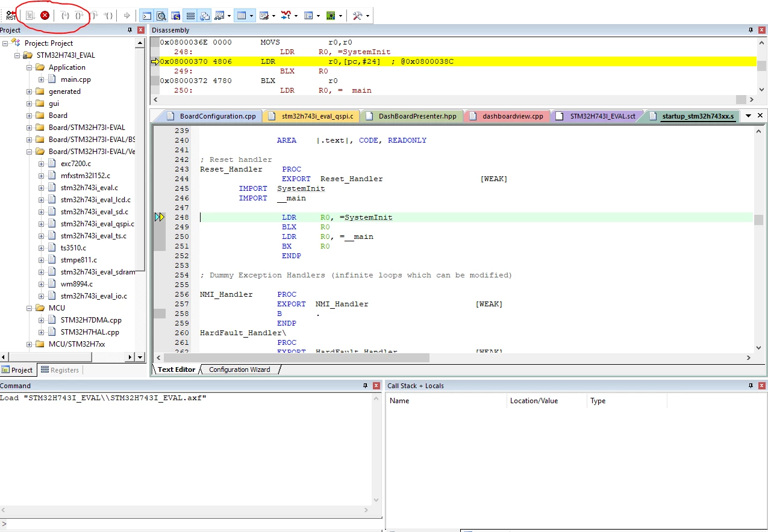
Task: Switch to the Registers panel tab
Action: (x=60, y=370)
